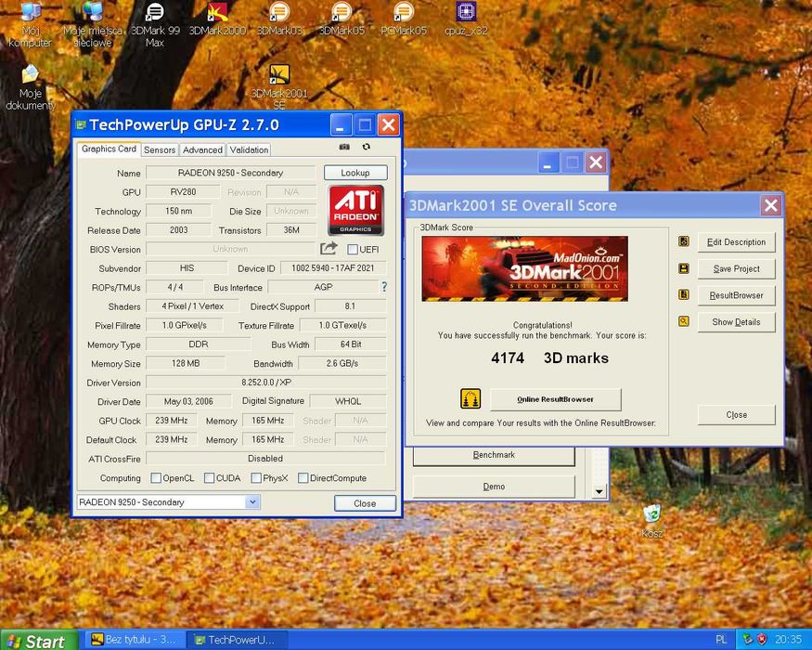Screen dimensions: 812x650
Task: Open the Mój komputer desktop icon
Action: pos(30,24)
